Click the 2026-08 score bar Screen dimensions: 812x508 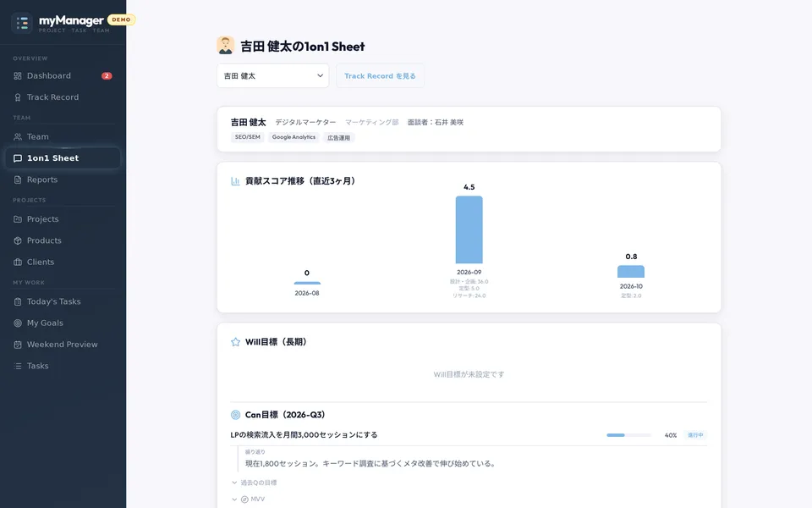(307, 283)
